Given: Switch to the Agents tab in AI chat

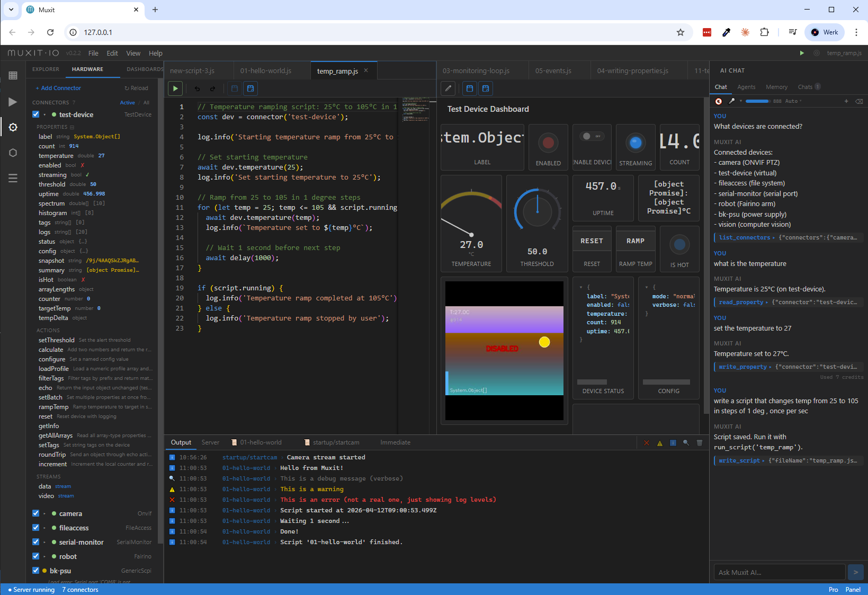Looking at the screenshot, I should point(747,87).
